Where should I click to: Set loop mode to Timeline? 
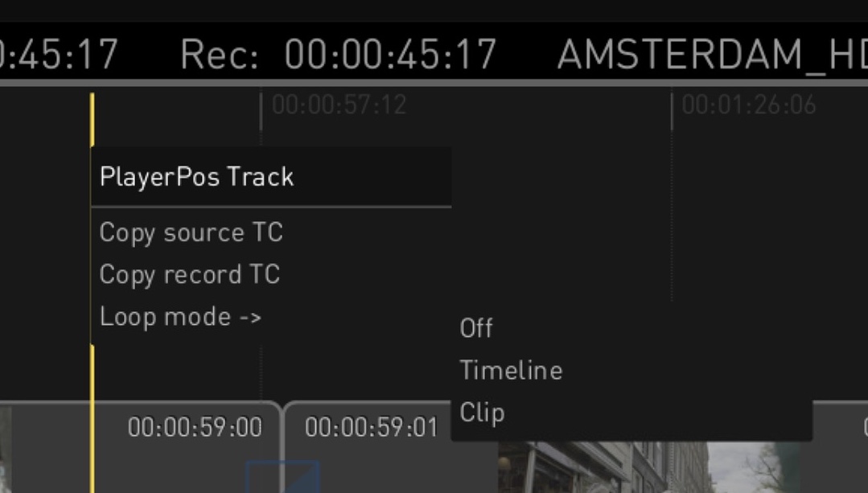[x=511, y=370]
